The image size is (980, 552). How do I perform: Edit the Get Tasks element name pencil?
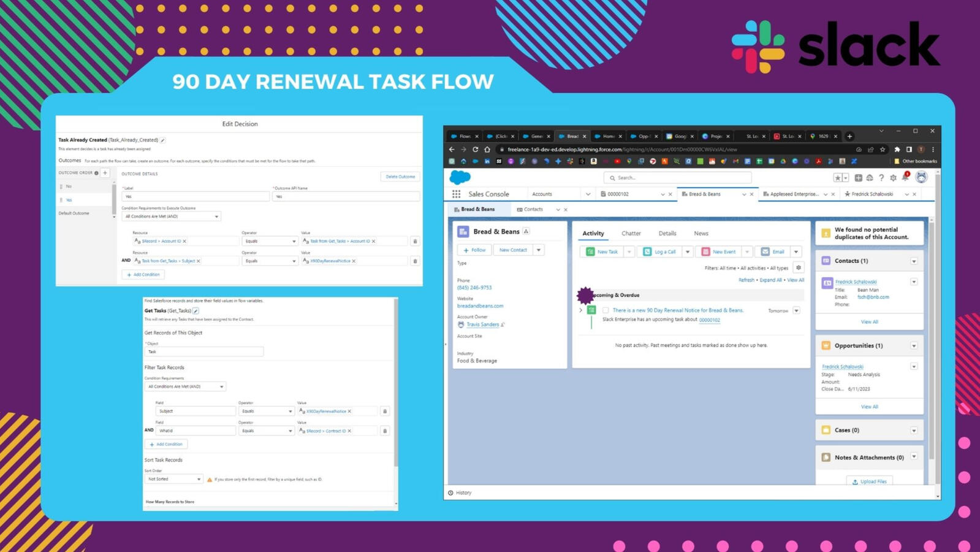[x=196, y=311]
